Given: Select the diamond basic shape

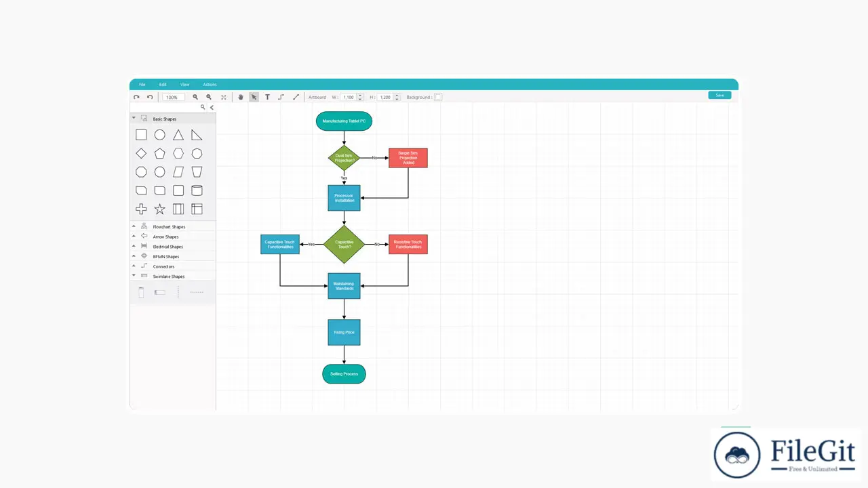Looking at the screenshot, I should click(x=141, y=154).
